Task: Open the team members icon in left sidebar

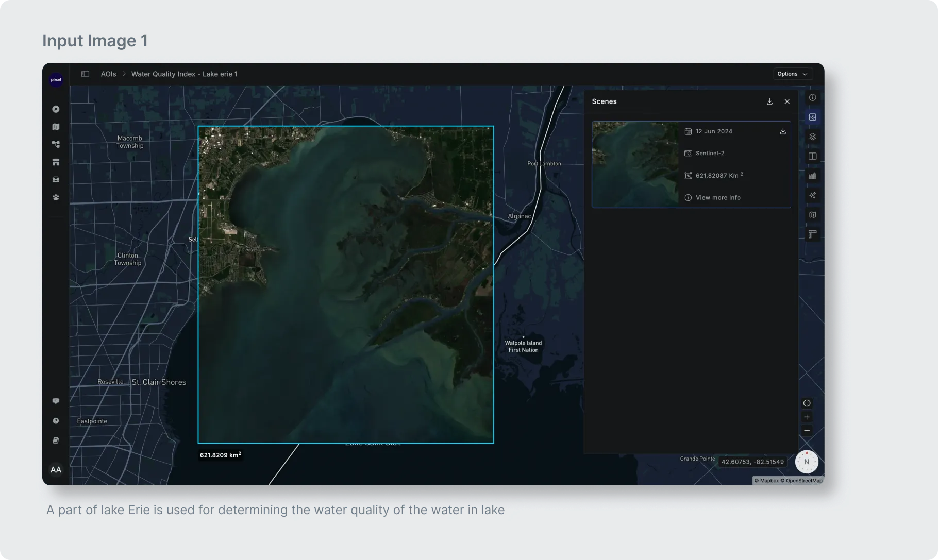Action: (56, 197)
